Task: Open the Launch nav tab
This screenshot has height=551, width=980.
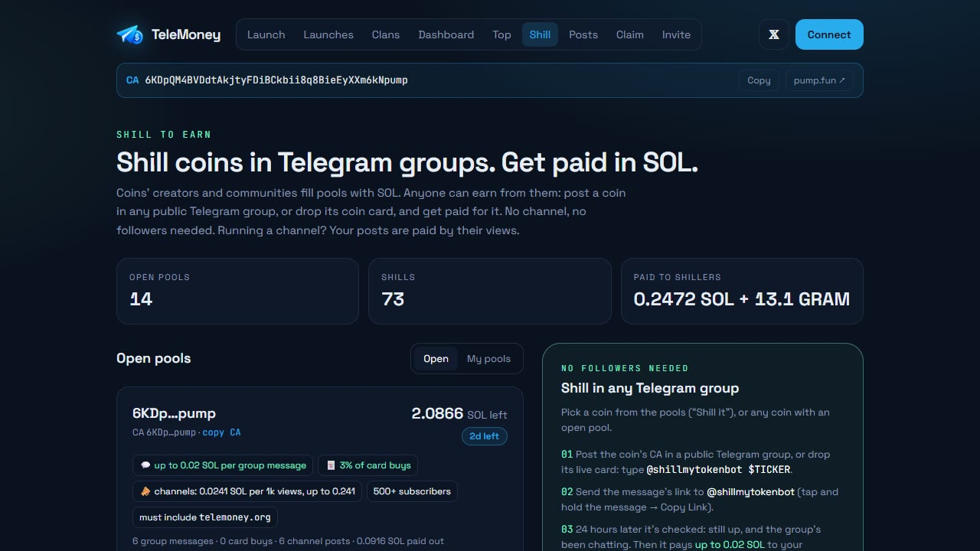Action: (266, 34)
